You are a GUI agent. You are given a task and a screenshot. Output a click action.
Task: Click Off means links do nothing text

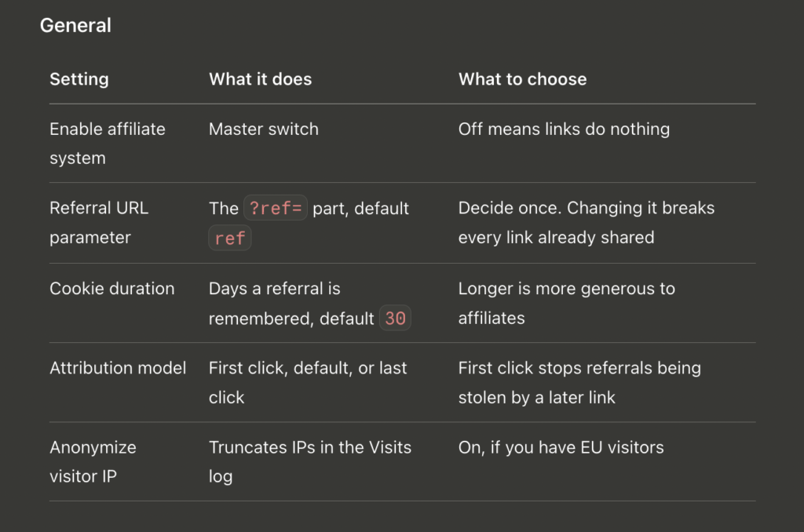pos(564,129)
